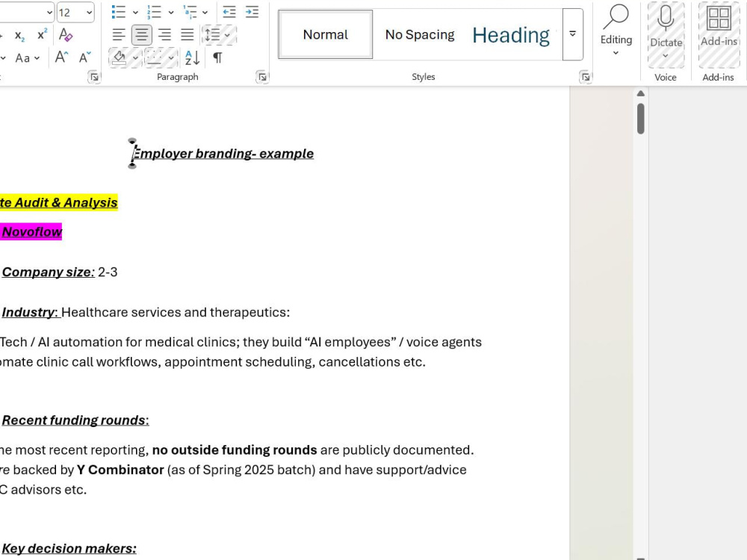The height and width of the screenshot is (560, 747).
Task: Click the 'Novoflow' highlighted heading
Action: (x=32, y=231)
